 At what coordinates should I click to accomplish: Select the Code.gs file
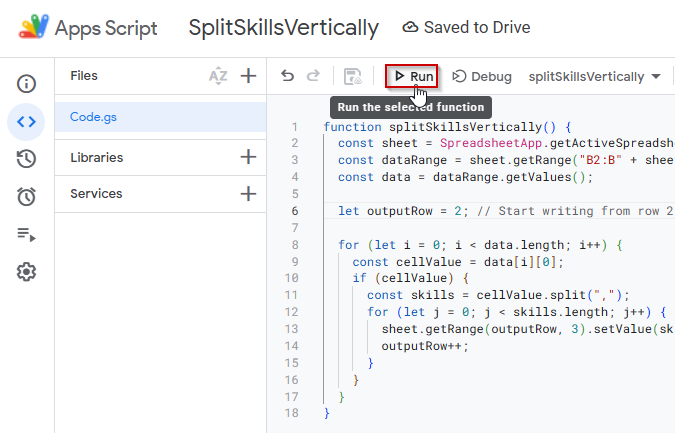tap(160, 117)
